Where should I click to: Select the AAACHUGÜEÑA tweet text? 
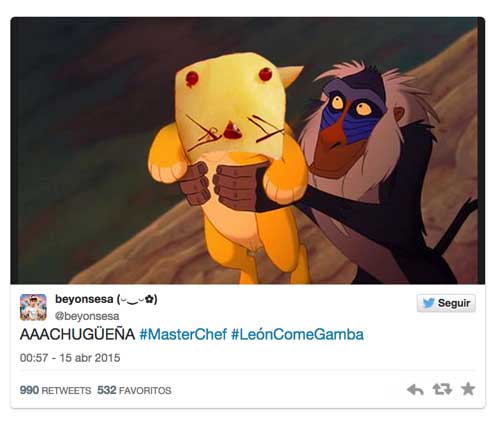[77, 334]
